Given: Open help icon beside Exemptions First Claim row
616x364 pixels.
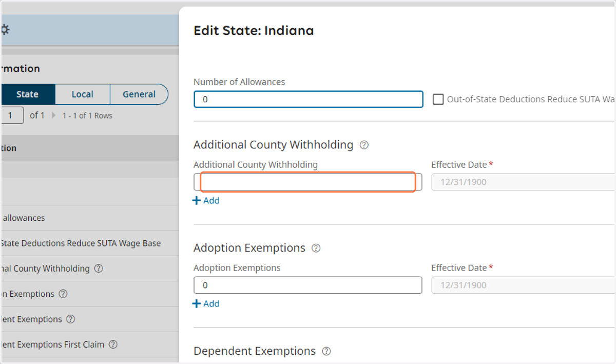Looking at the screenshot, I should tap(113, 344).
